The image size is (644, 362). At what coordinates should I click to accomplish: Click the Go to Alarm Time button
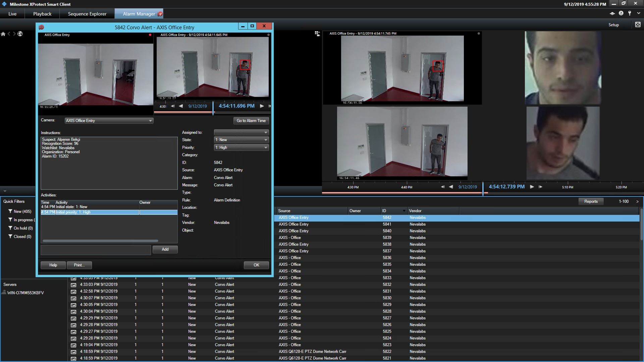coord(251,121)
